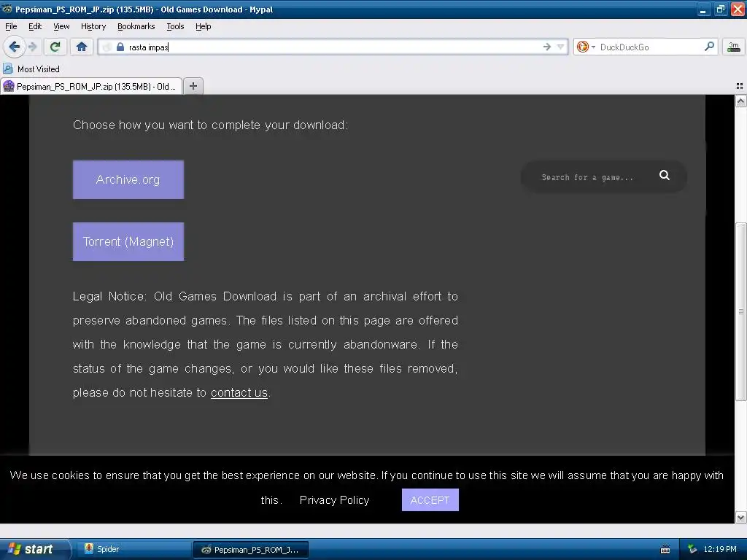Click the site search magnifier icon

(x=664, y=175)
